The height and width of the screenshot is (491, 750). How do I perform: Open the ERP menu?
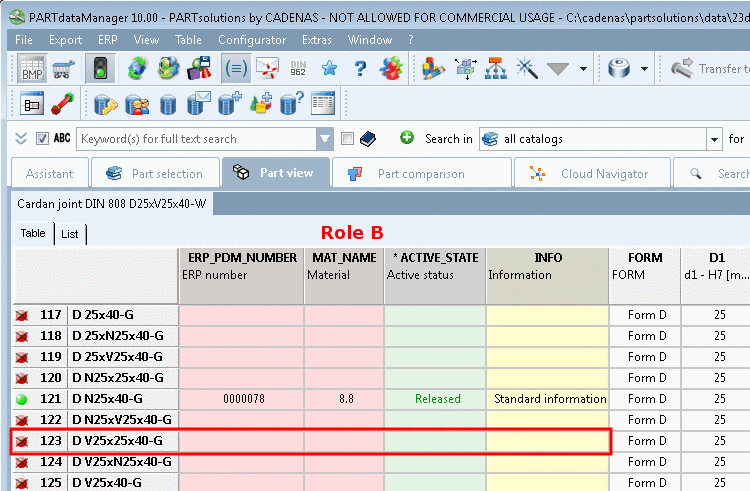point(108,40)
